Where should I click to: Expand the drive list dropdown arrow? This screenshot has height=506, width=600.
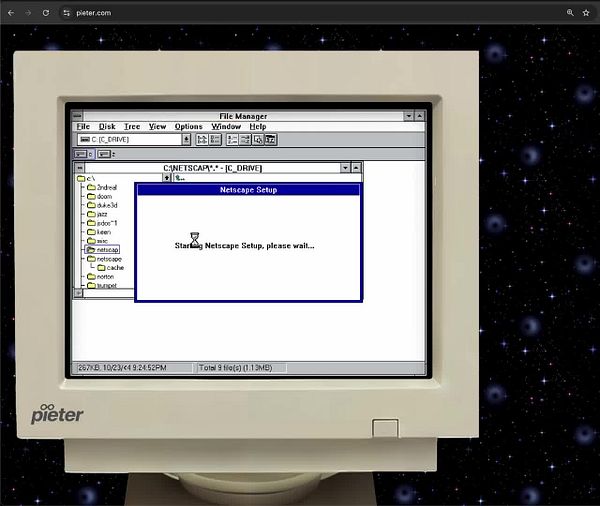click(x=186, y=139)
